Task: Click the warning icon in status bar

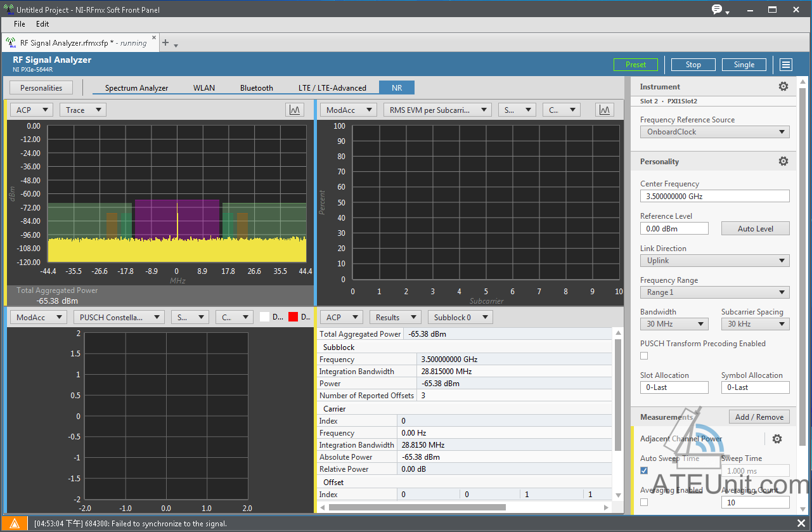Action: 15,523
